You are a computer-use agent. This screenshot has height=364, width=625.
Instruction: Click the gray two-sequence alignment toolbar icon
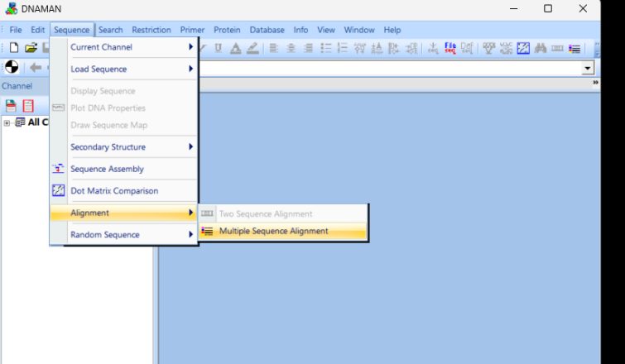pyautogui.click(x=557, y=48)
